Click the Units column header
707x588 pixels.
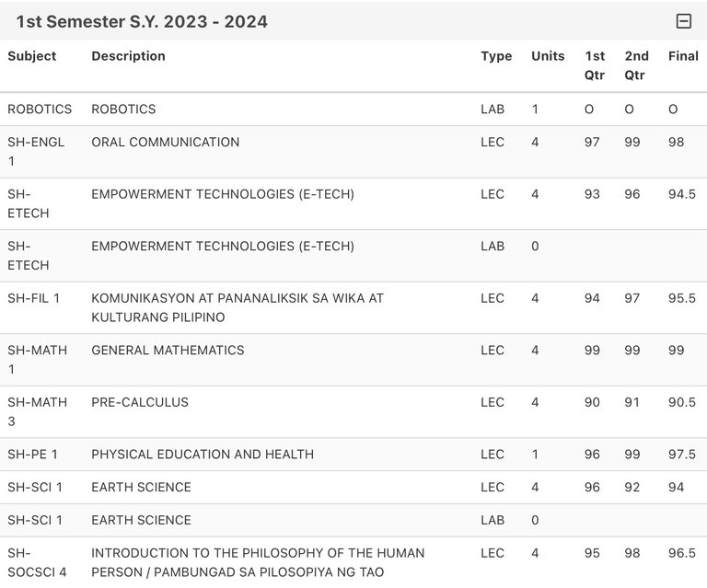(548, 56)
